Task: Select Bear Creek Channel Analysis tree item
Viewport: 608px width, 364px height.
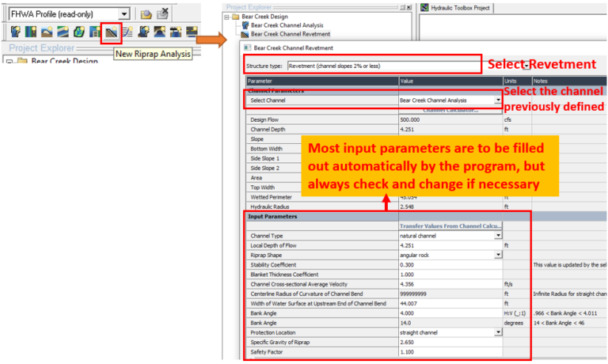Action: (x=285, y=25)
